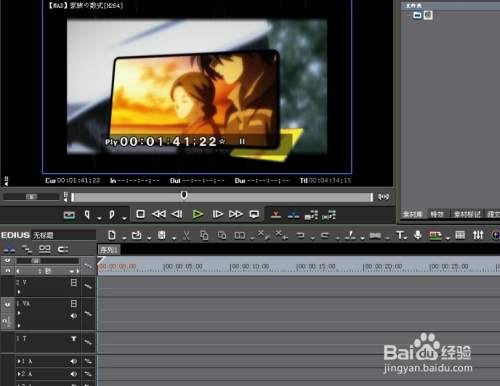500x386 pixels.
Task: Select the 序列1 sequence tab
Action: [x=109, y=250]
